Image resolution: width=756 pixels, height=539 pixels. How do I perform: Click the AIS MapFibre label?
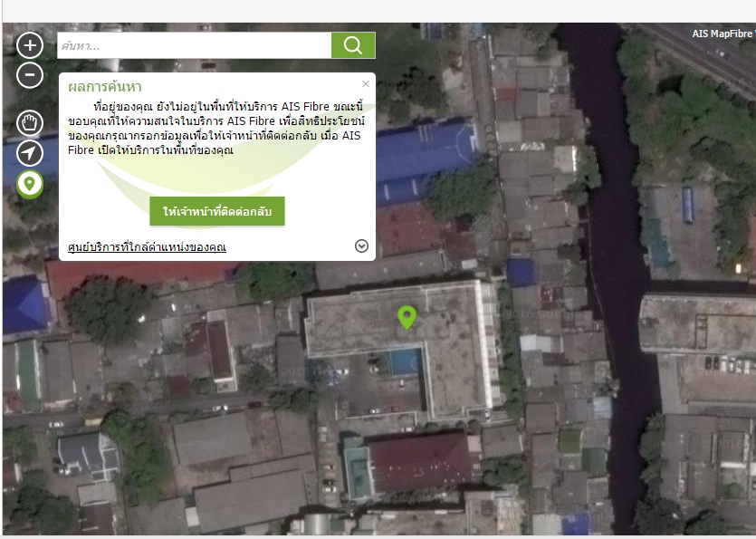tap(723, 34)
